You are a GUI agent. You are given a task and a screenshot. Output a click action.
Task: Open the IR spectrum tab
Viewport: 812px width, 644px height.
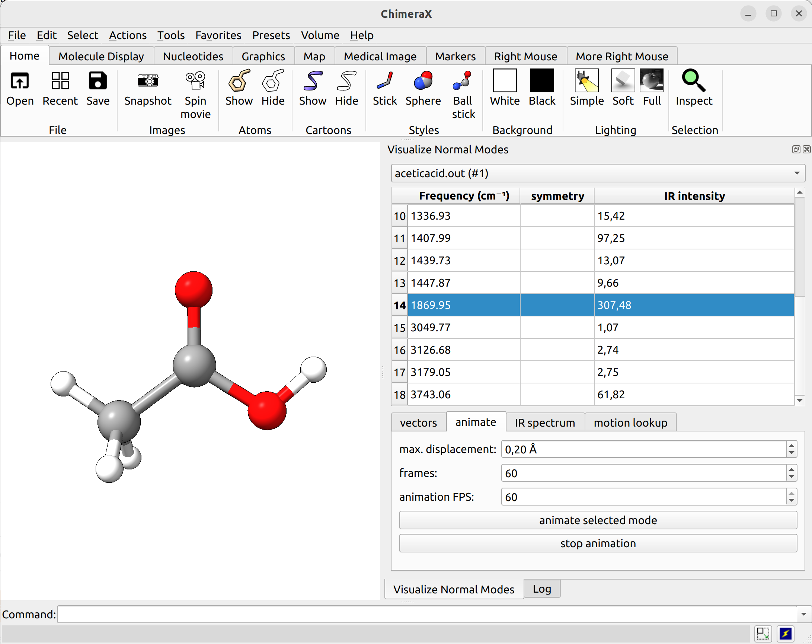coord(544,423)
